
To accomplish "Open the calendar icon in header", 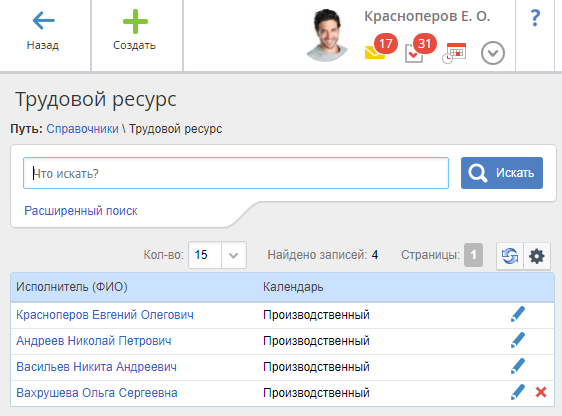I will (x=454, y=53).
